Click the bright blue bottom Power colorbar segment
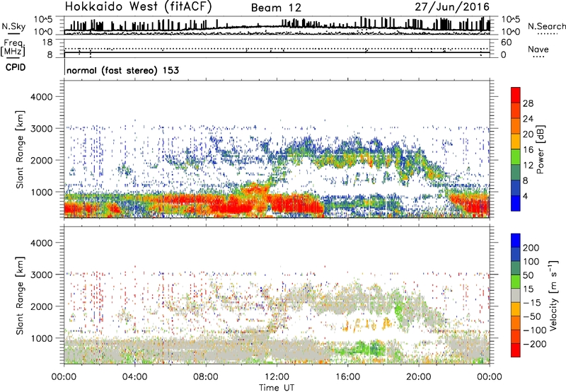566x392 pixels. click(x=516, y=203)
